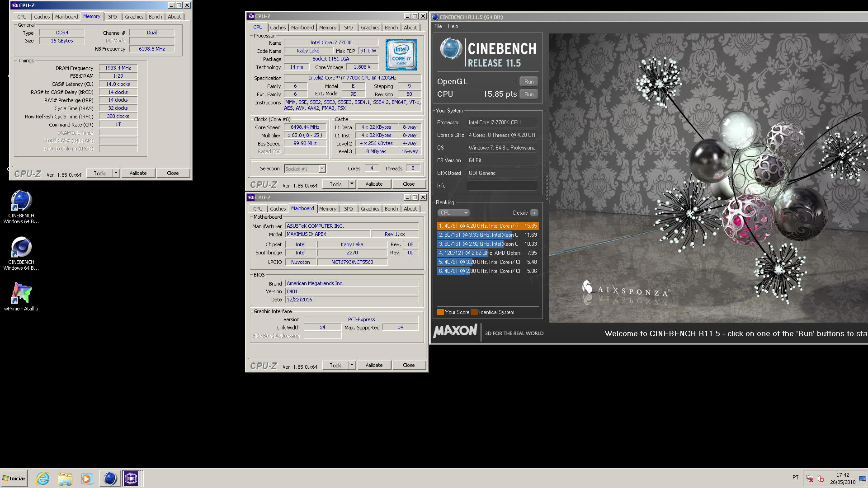Click the Intel Core i7 logo in CPU-Z

(401, 54)
